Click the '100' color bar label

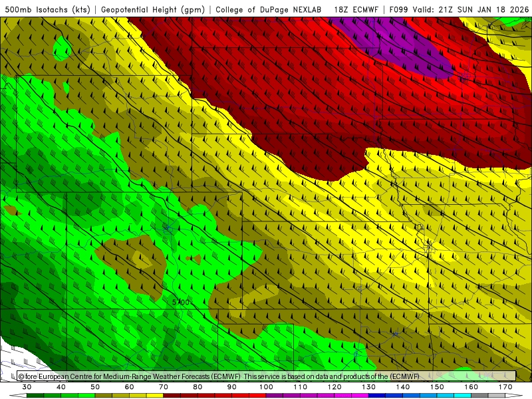click(x=267, y=387)
